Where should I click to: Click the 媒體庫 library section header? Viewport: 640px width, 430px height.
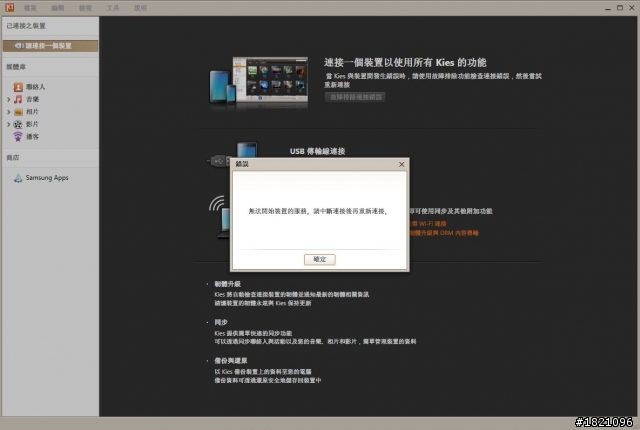[x=16, y=66]
